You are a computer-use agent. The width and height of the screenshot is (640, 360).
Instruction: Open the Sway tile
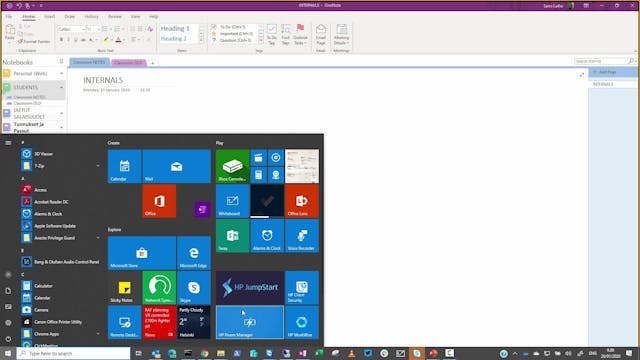click(x=232, y=236)
